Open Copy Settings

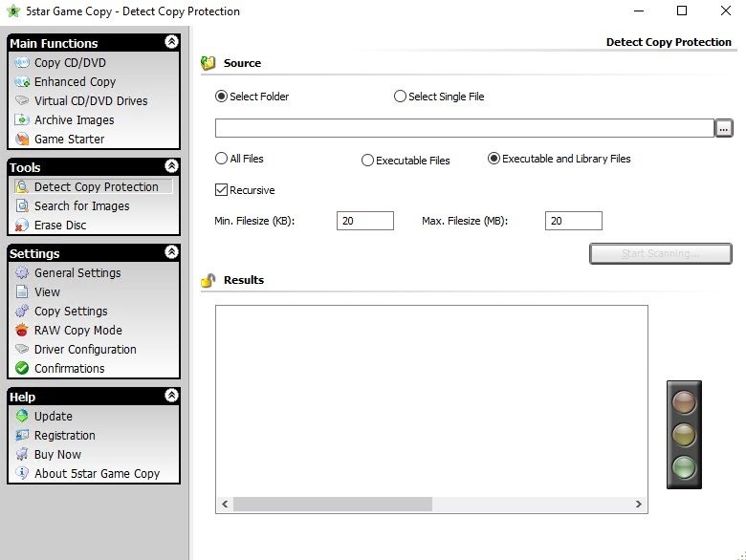pos(71,312)
